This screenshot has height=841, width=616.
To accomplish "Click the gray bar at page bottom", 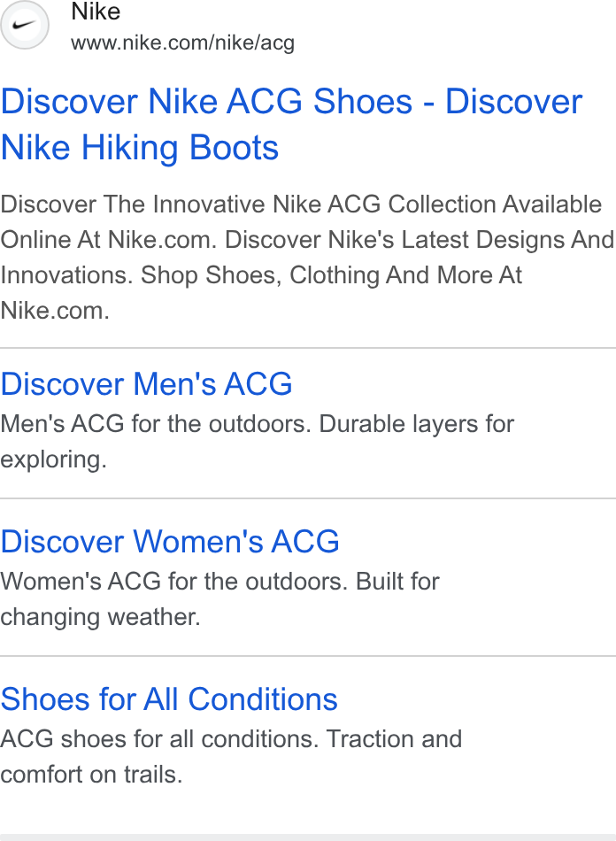I will [308, 837].
